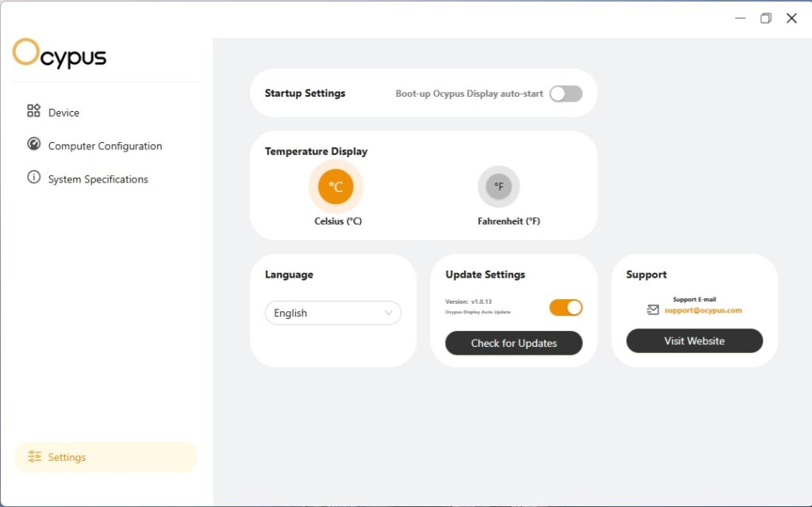Click the System Specifications info icon
The height and width of the screenshot is (507, 812).
click(x=33, y=177)
